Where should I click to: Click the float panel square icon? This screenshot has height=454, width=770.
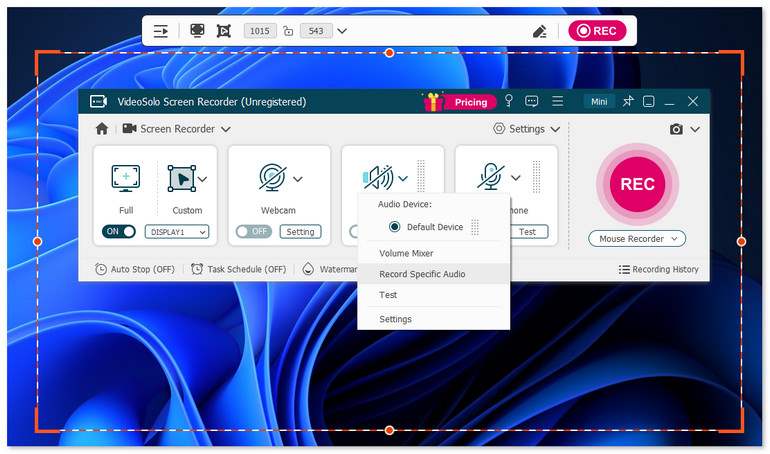pyautogui.click(x=649, y=102)
